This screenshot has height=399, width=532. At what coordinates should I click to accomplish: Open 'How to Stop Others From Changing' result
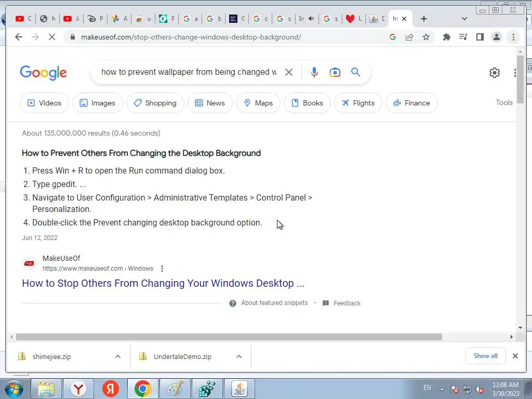click(163, 283)
